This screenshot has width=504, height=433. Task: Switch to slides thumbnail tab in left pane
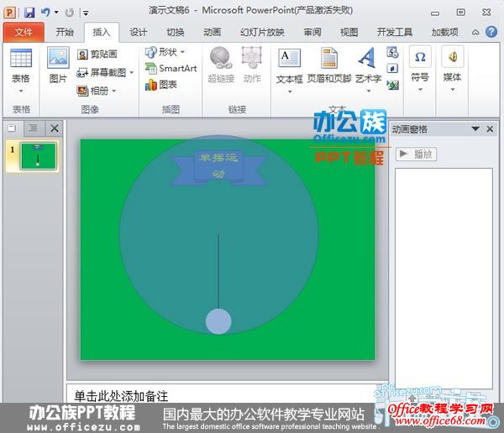[12, 128]
